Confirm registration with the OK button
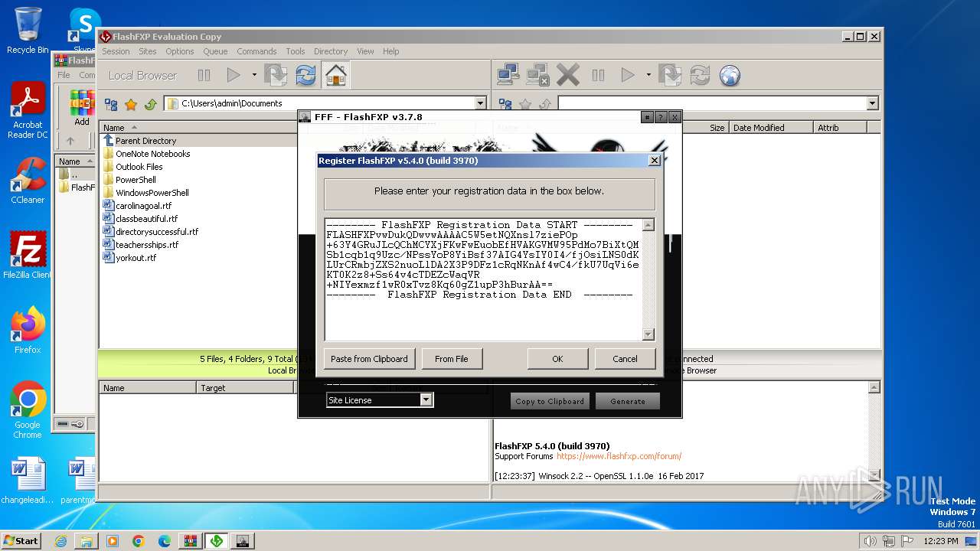 (557, 359)
